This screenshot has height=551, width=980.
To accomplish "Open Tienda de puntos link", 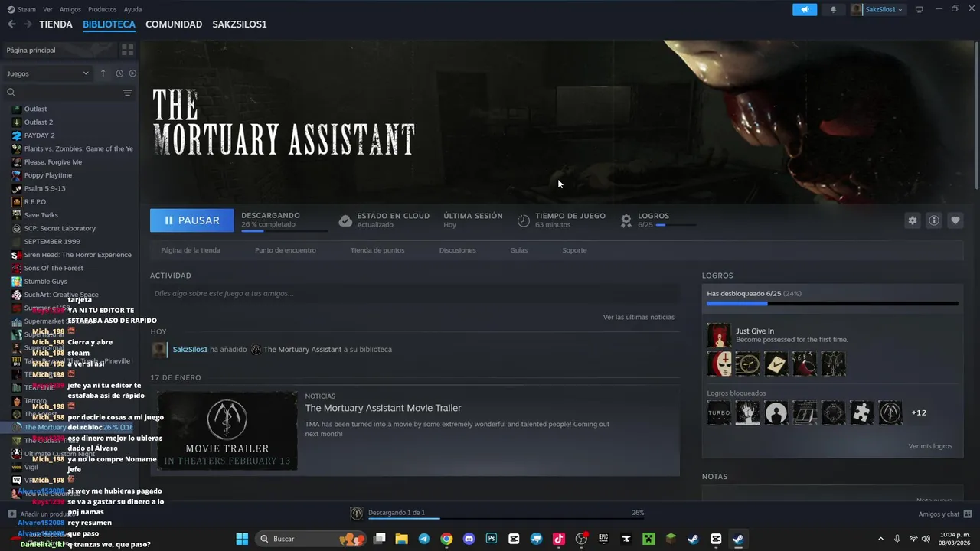I will pos(377,250).
